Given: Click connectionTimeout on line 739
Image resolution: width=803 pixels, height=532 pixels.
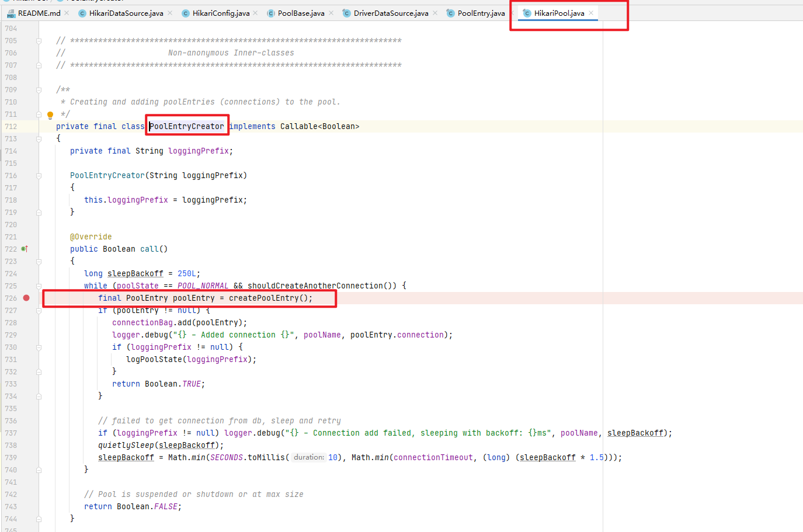Looking at the screenshot, I should click(433, 457).
